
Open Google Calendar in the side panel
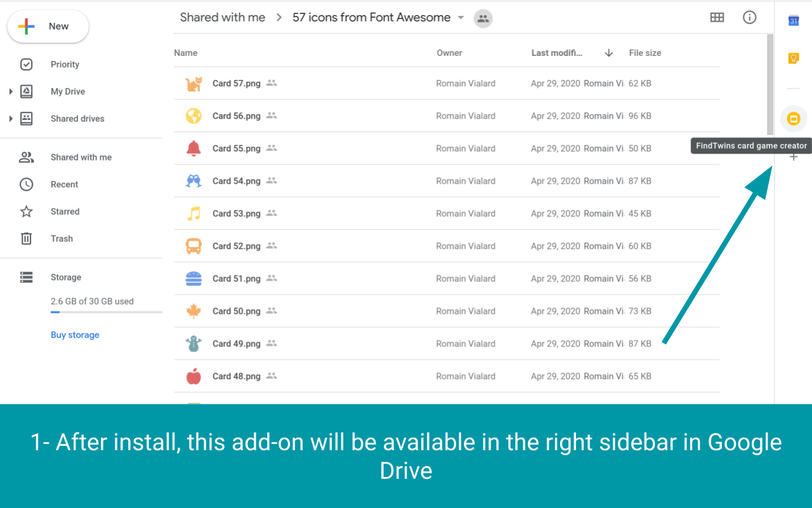(x=793, y=20)
